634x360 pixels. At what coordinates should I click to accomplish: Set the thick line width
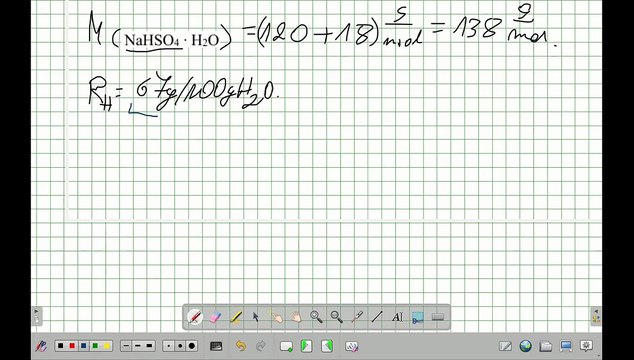pyautogui.click(x=149, y=346)
